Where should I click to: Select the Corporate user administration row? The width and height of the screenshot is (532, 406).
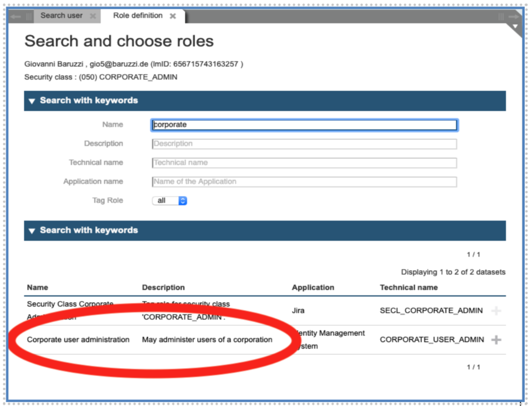[78, 339]
